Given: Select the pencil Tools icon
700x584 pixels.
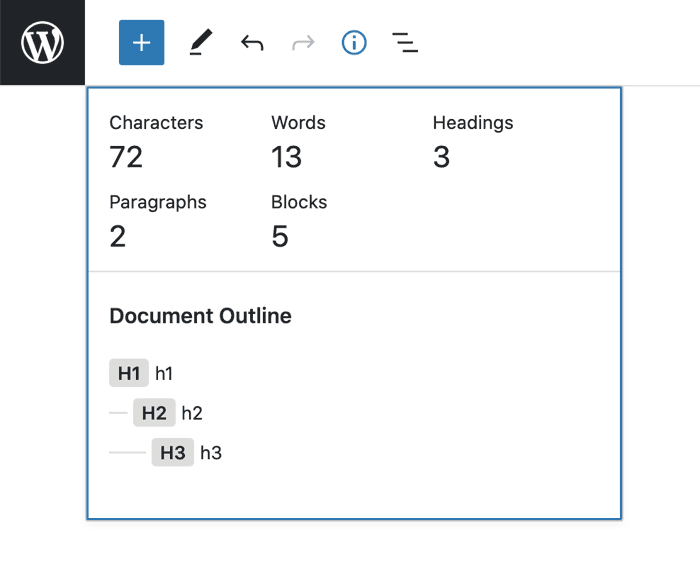Looking at the screenshot, I should pyautogui.click(x=200, y=43).
